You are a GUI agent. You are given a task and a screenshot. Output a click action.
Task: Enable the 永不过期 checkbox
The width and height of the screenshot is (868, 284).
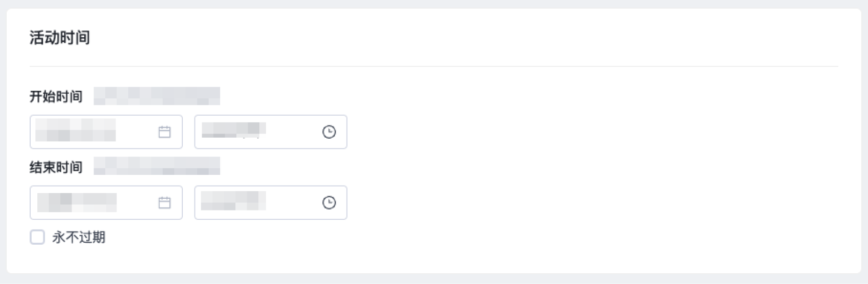[x=37, y=237]
